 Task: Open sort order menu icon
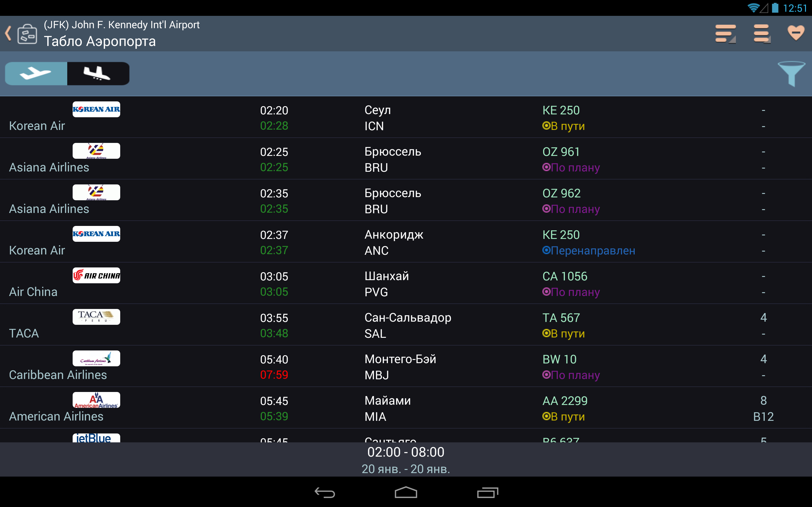[x=725, y=33]
